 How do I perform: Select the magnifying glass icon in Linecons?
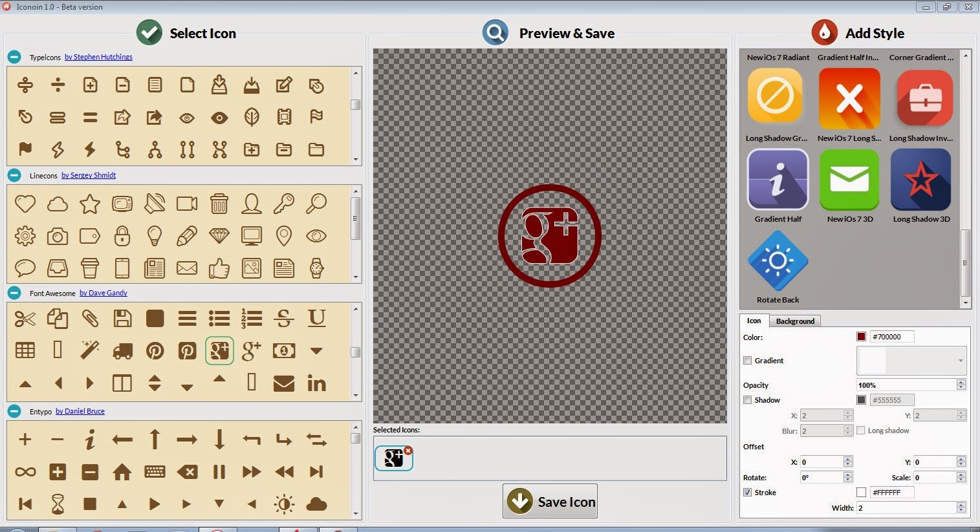[316, 204]
